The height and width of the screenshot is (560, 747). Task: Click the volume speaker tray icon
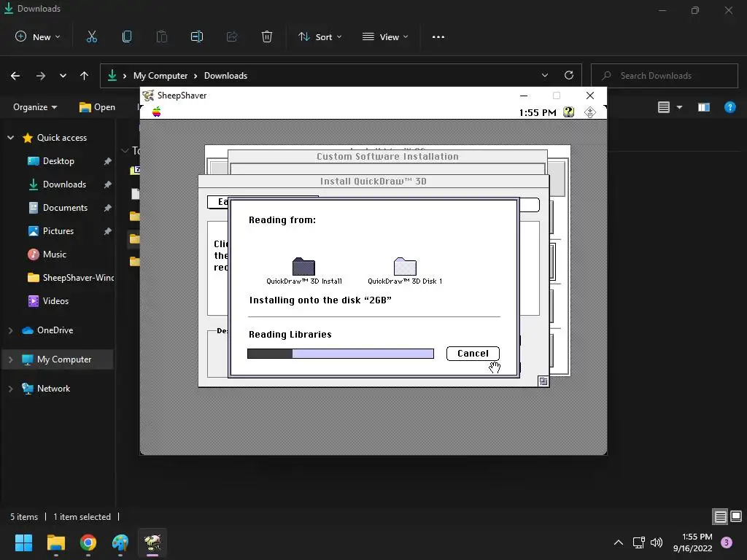click(657, 542)
